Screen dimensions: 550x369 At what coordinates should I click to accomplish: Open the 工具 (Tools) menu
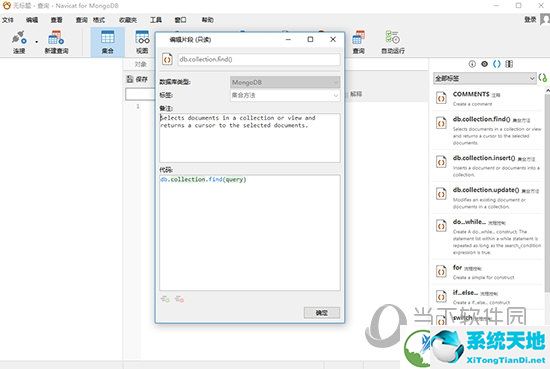coord(156,20)
